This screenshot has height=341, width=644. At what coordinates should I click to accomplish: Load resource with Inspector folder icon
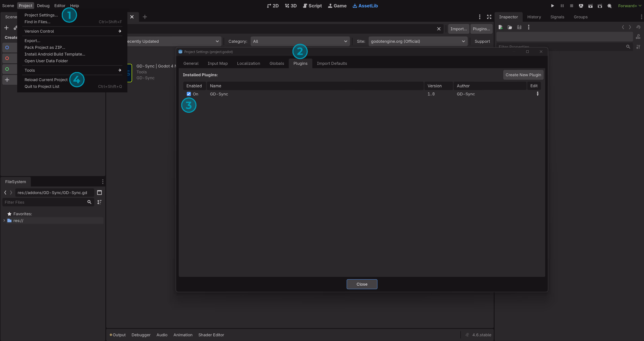pyautogui.click(x=510, y=27)
